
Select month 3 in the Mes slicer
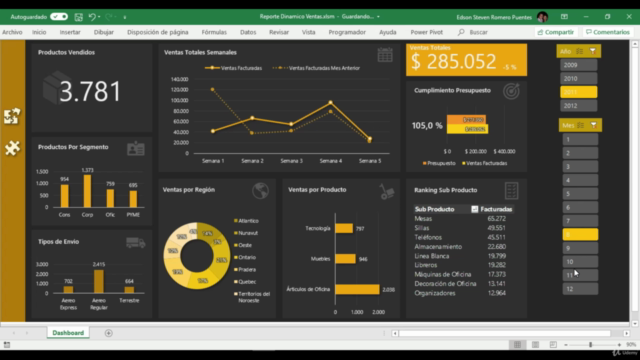(580, 167)
